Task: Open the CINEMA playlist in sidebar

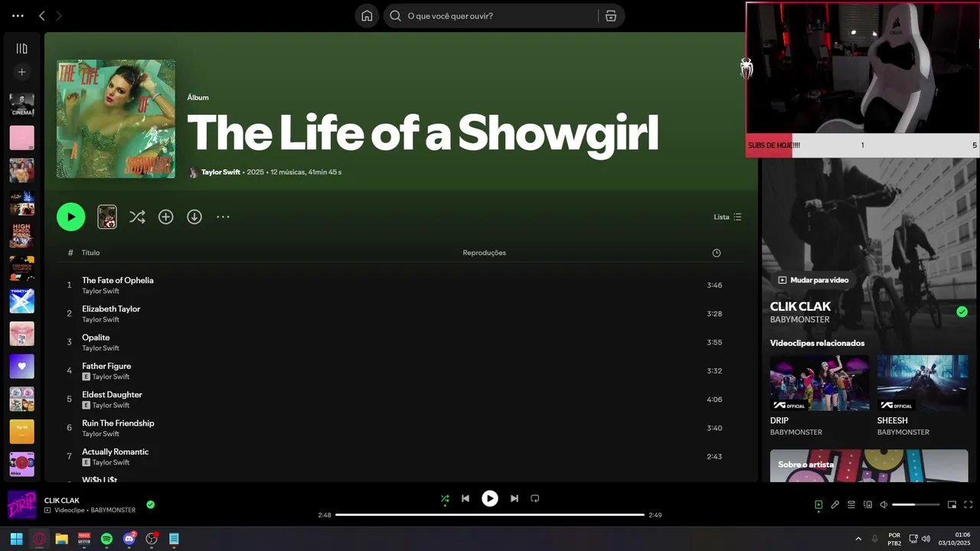Action: click(22, 105)
